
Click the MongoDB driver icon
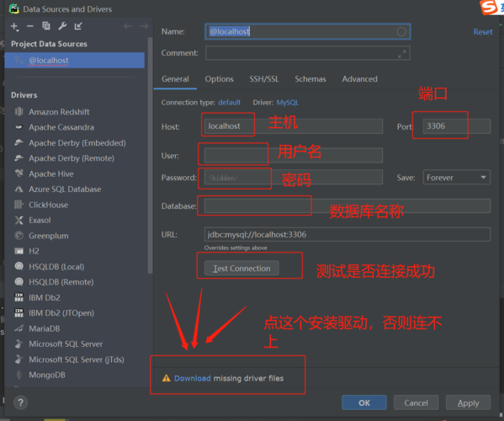19,375
